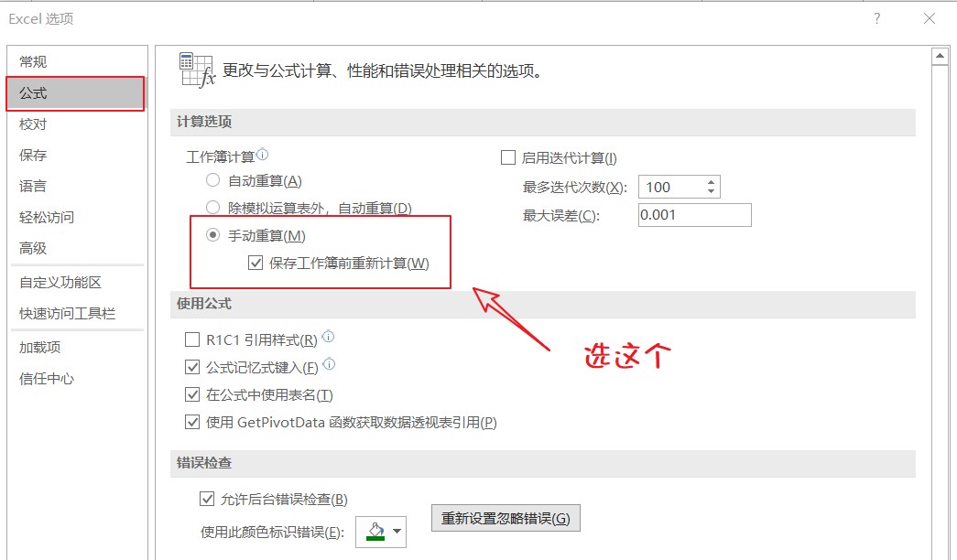Screen dimensions: 957x560
Task: Enable the 启用迭代计算 checkbox
Action: click(507, 158)
